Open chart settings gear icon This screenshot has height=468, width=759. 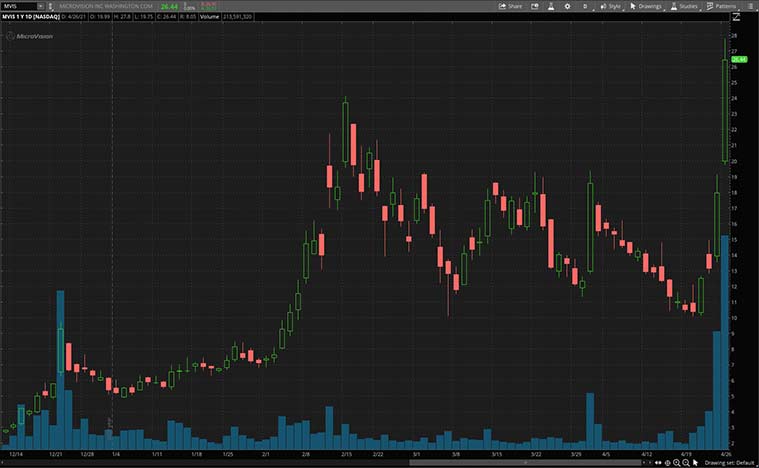567,6
